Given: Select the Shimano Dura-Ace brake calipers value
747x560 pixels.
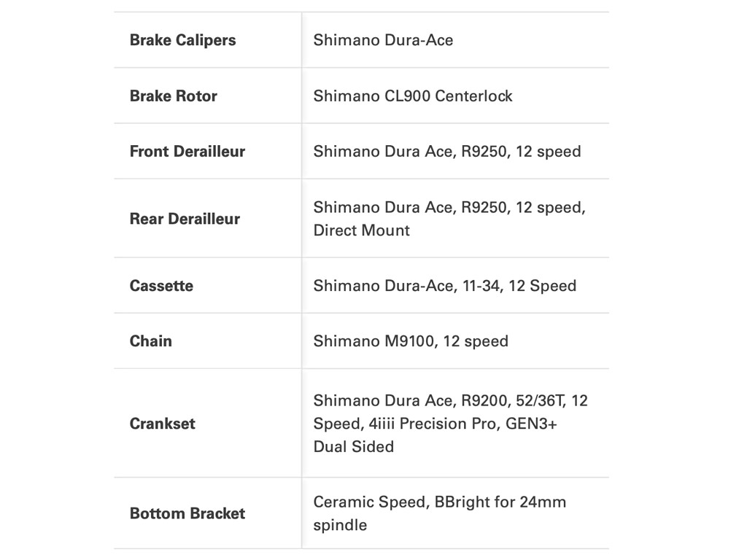Looking at the screenshot, I should (x=383, y=40).
